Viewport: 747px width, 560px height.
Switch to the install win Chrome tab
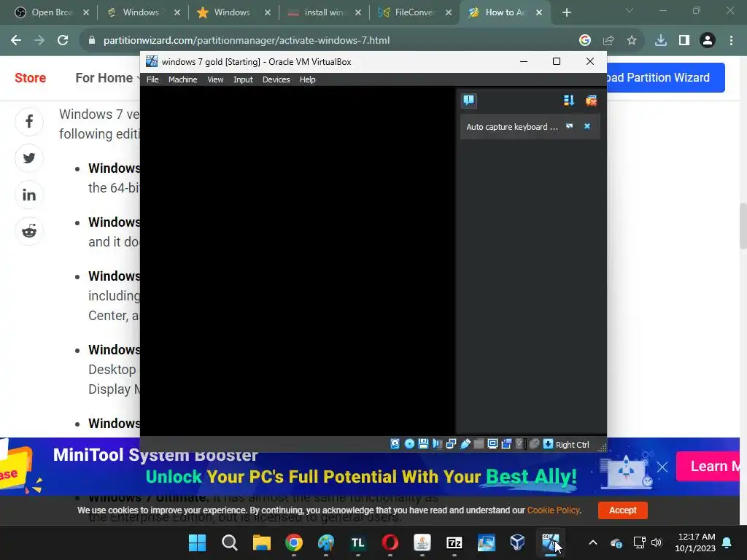pos(324,12)
